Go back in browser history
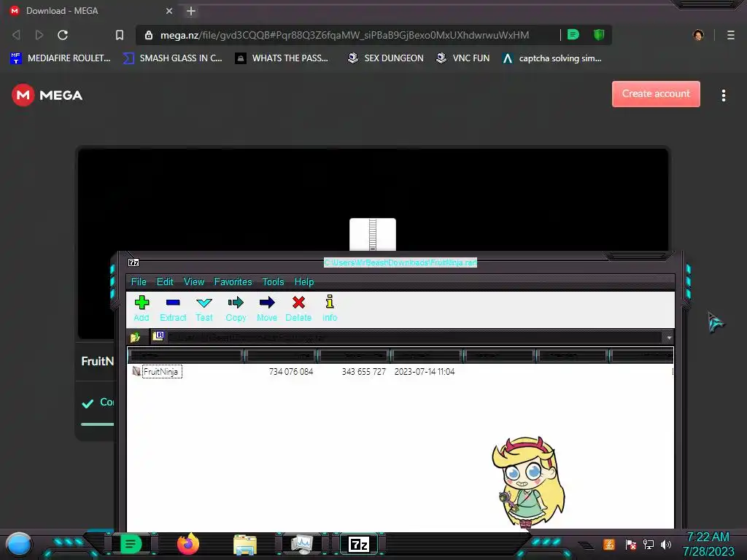Screen dimensions: 747x560 click(16, 35)
